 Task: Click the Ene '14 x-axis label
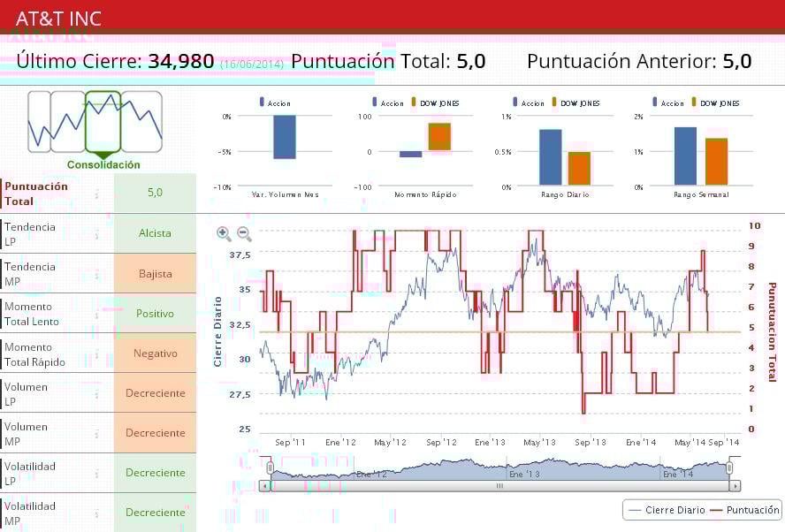click(x=641, y=443)
